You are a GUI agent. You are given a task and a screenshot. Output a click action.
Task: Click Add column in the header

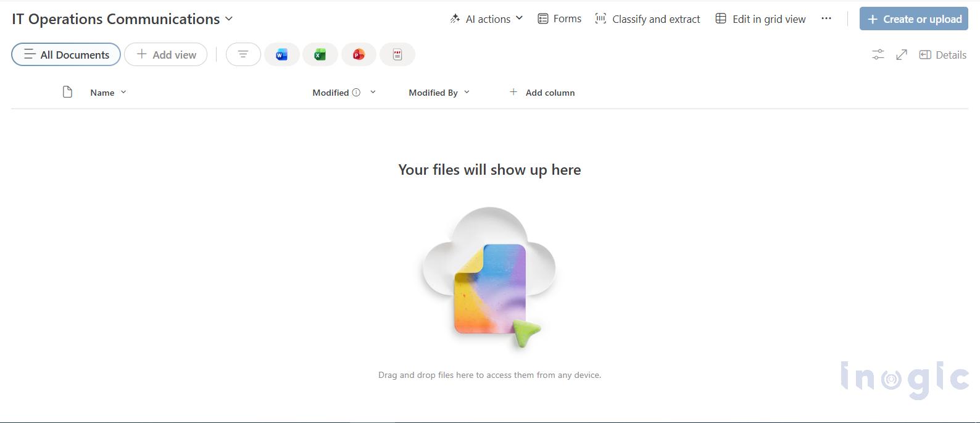click(x=542, y=93)
